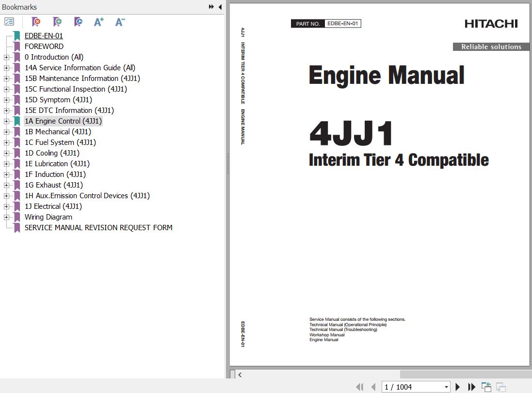Expand 1J Electrical bookmark
Image resolution: width=532 pixels, height=393 pixels.
click(6, 206)
